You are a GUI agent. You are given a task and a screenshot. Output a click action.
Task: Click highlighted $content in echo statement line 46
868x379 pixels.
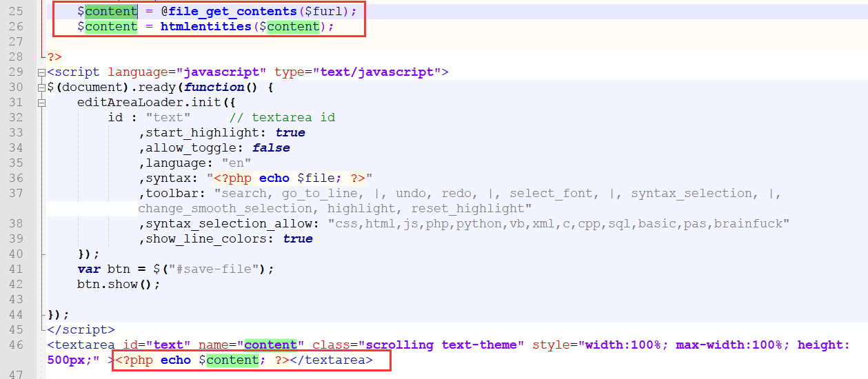point(229,360)
